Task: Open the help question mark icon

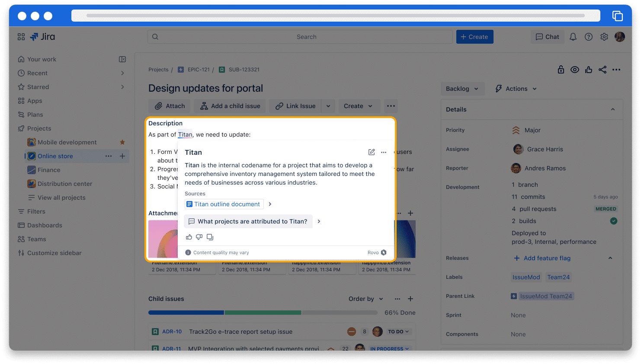Action: coord(589,37)
